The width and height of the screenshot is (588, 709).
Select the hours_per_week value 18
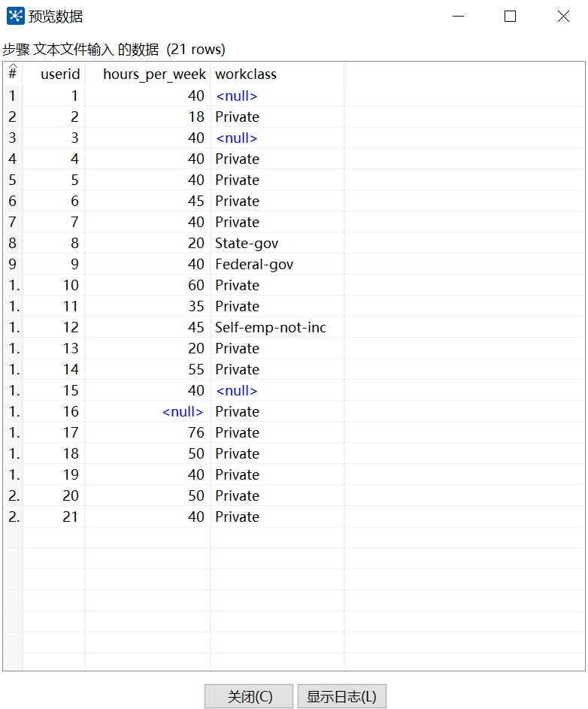[148, 117]
